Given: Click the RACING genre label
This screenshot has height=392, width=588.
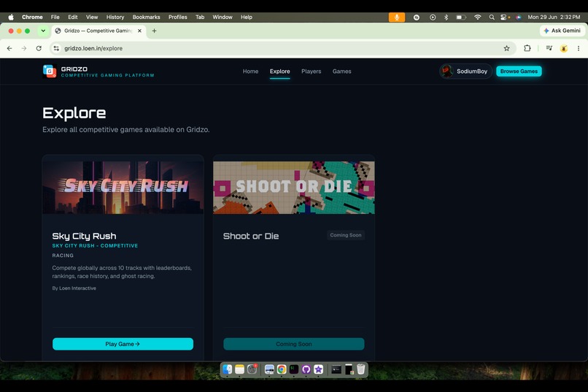Looking at the screenshot, I should coord(63,255).
